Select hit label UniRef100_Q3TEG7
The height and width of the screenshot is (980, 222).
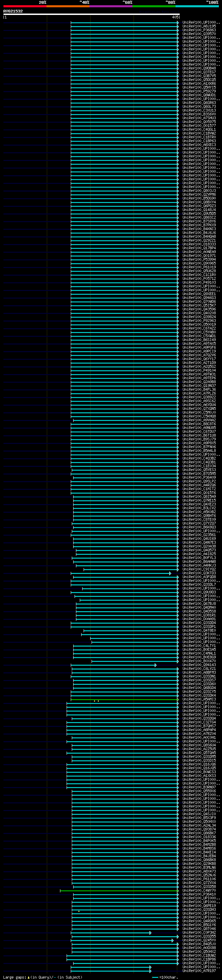click(199, 72)
